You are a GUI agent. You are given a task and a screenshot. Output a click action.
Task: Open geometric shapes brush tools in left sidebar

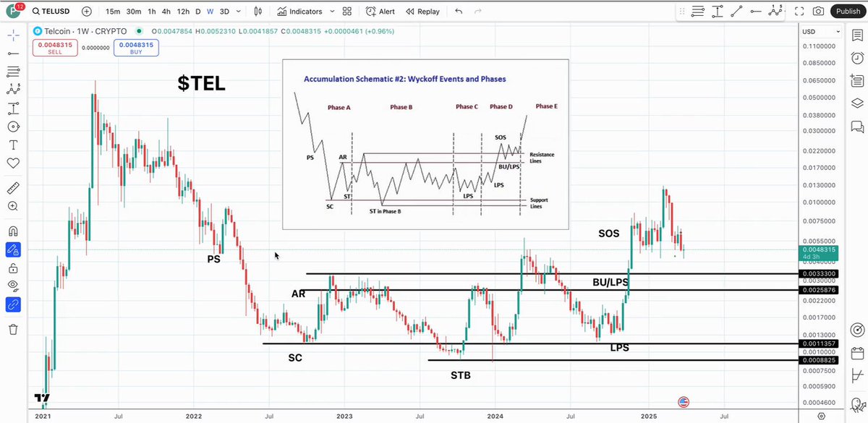(x=13, y=127)
